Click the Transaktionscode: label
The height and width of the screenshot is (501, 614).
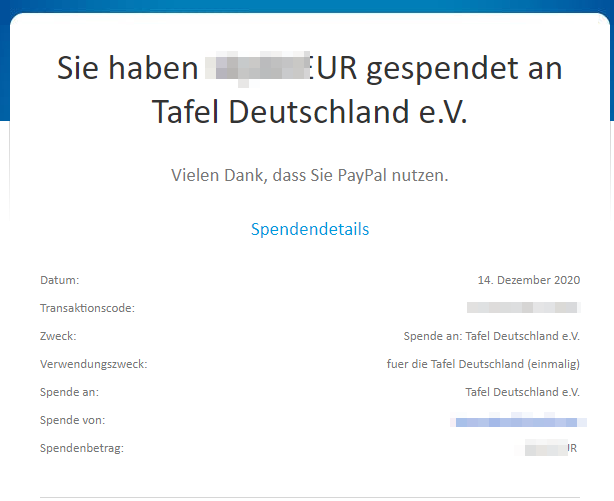[x=87, y=308]
